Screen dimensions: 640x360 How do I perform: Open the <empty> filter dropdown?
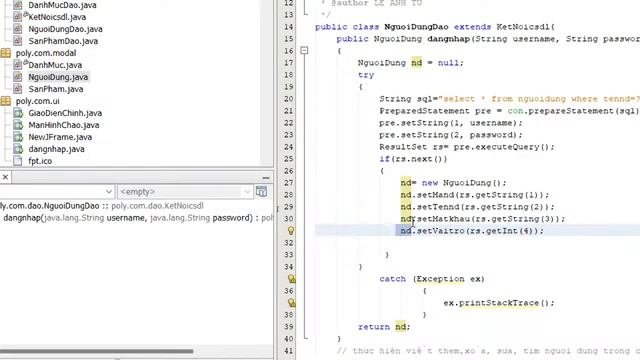(185, 191)
